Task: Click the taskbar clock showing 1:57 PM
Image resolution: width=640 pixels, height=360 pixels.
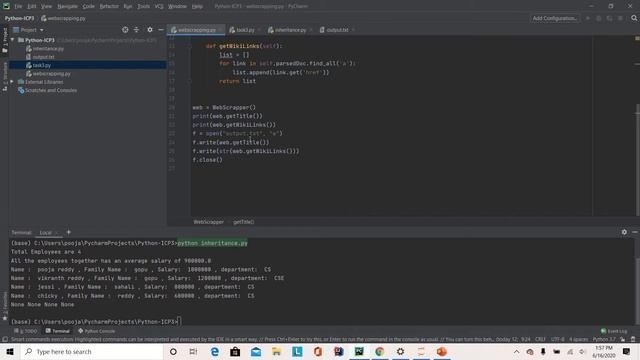Action: (604, 351)
